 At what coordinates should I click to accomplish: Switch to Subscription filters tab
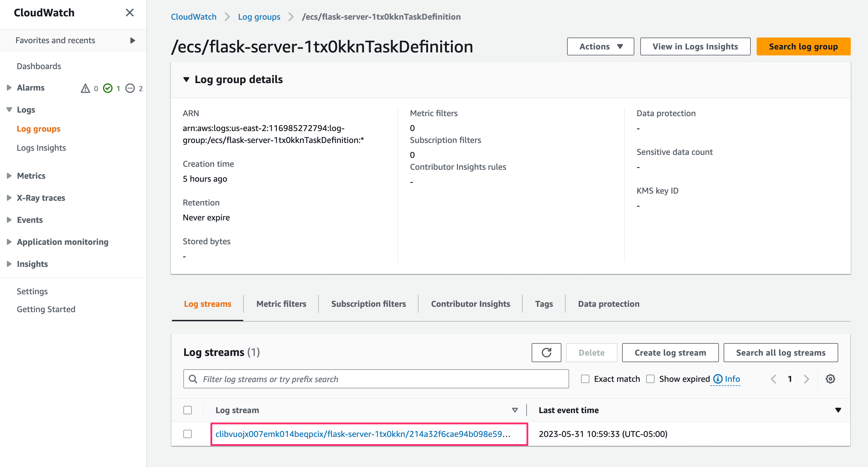point(368,304)
